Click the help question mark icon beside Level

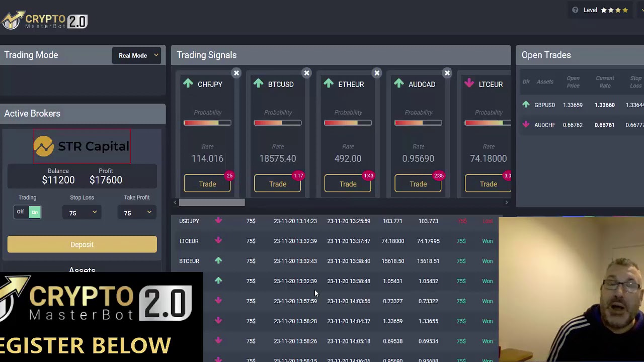coord(575,10)
